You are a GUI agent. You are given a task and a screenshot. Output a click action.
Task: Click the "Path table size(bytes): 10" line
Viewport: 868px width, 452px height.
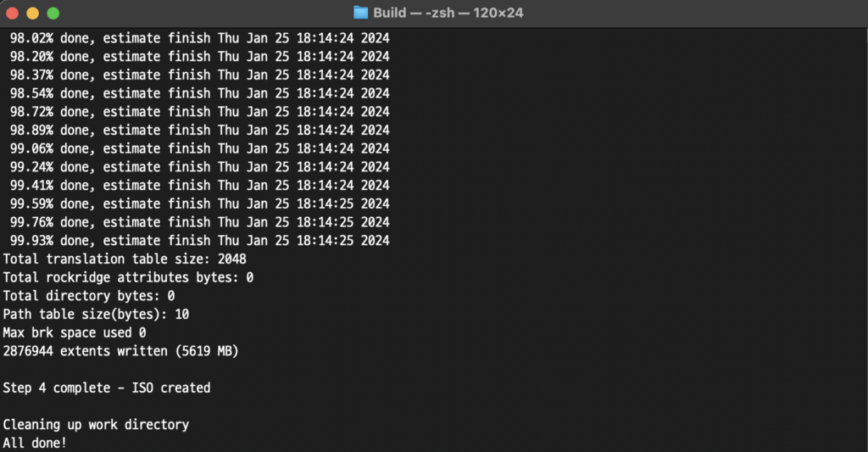coord(96,314)
